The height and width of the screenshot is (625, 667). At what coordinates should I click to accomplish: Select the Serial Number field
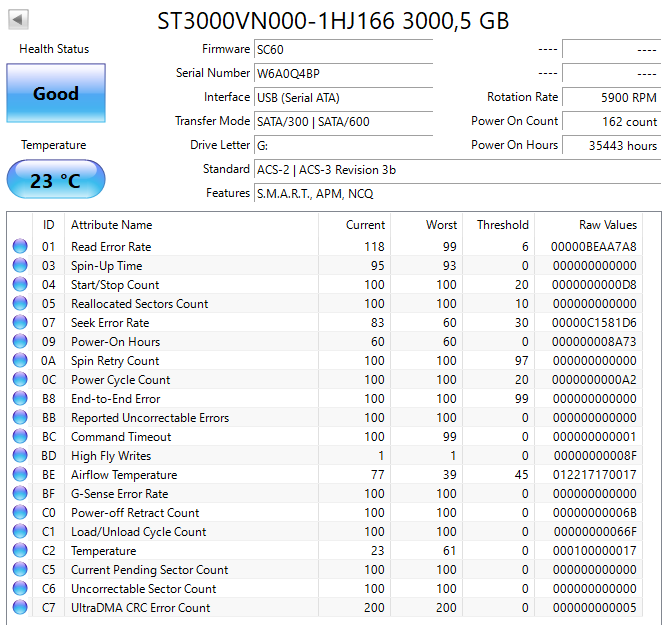(343, 73)
